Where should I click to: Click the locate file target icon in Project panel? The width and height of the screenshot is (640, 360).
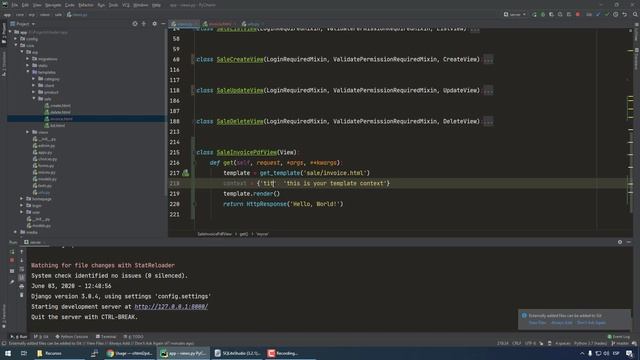coord(135,24)
